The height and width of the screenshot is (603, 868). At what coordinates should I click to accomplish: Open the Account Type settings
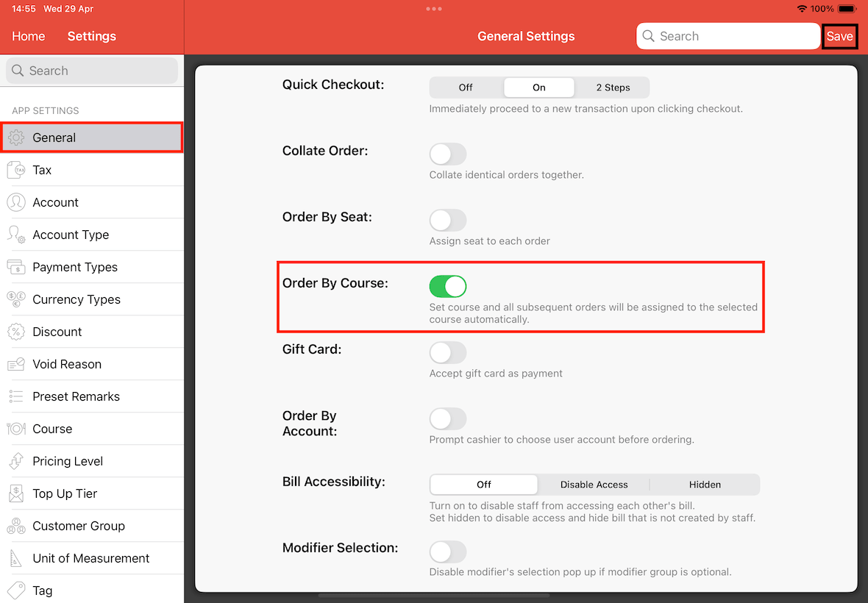point(93,235)
